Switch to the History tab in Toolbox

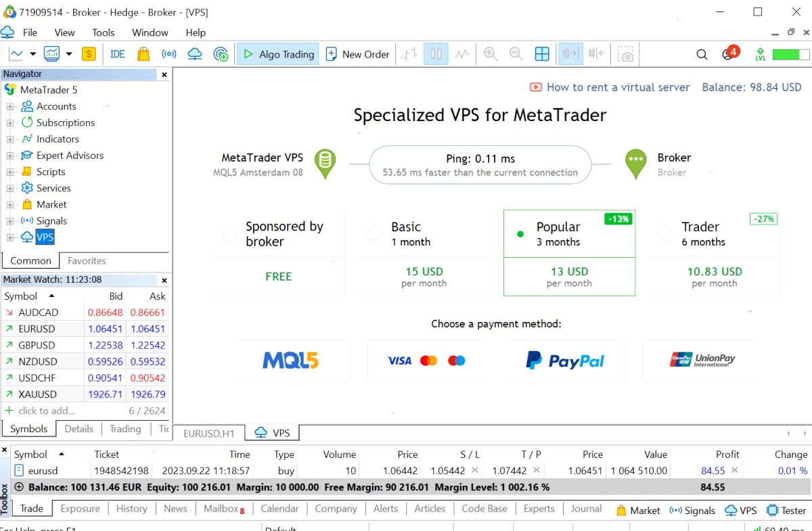click(131, 509)
